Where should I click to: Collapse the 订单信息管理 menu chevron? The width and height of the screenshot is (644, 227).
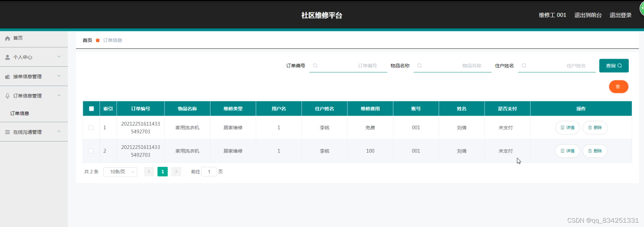(59, 95)
